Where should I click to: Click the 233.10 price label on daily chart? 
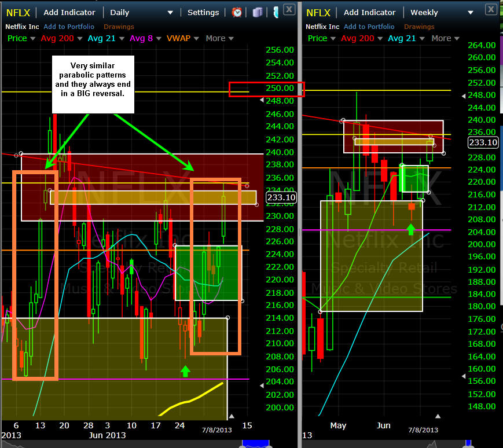pos(280,197)
